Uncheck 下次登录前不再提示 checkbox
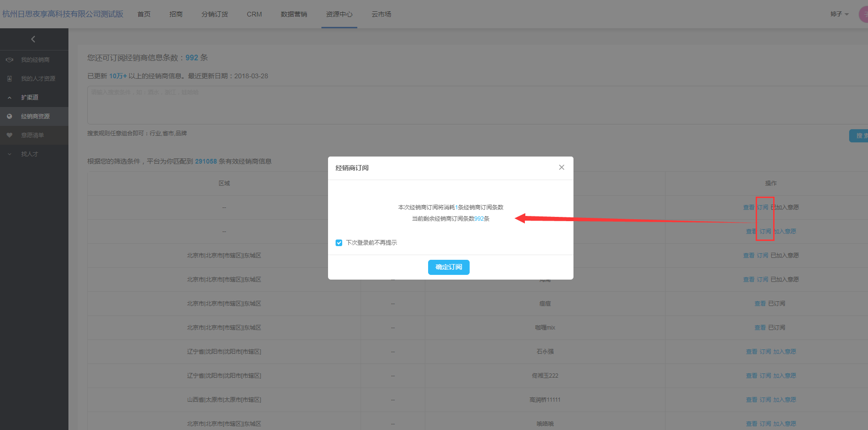Image resolution: width=868 pixels, height=430 pixels. coord(339,243)
